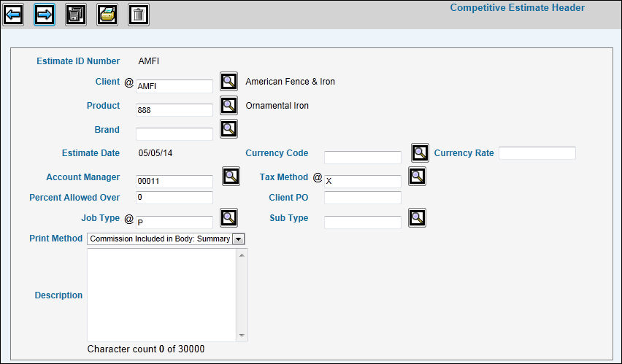
Task: Go back with the left arrow icon
Action: (x=13, y=15)
